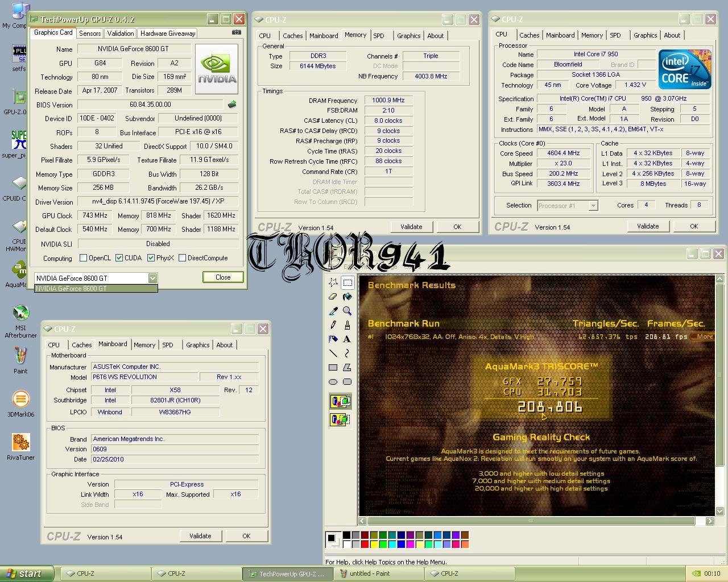
Task: Choose the Fill With Color bucket tool
Action: [348, 297]
